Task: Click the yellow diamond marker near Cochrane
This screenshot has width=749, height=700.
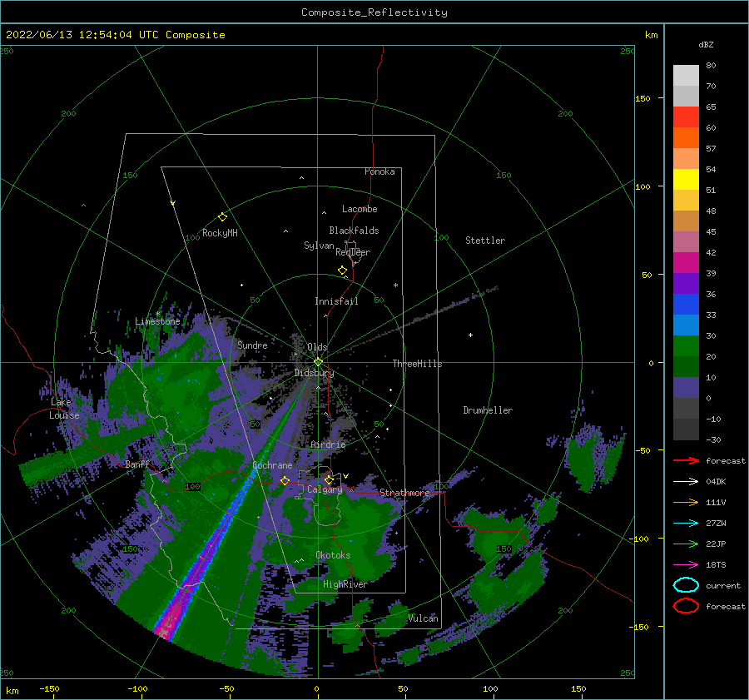Action: point(285,480)
